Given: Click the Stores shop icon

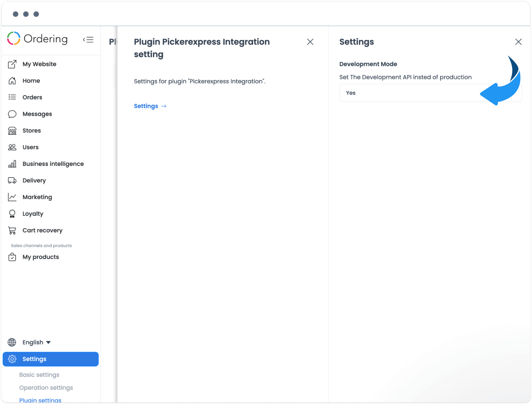Looking at the screenshot, I should (x=12, y=131).
